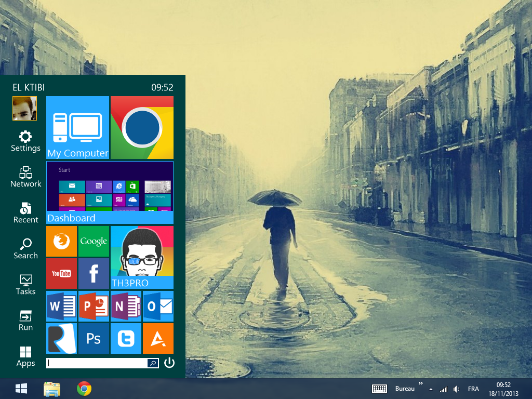
Task: Open the Twitter tile
Action: click(x=126, y=339)
